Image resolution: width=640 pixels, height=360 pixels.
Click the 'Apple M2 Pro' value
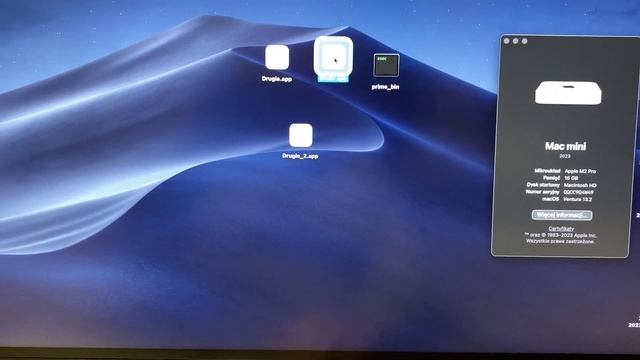(x=580, y=171)
